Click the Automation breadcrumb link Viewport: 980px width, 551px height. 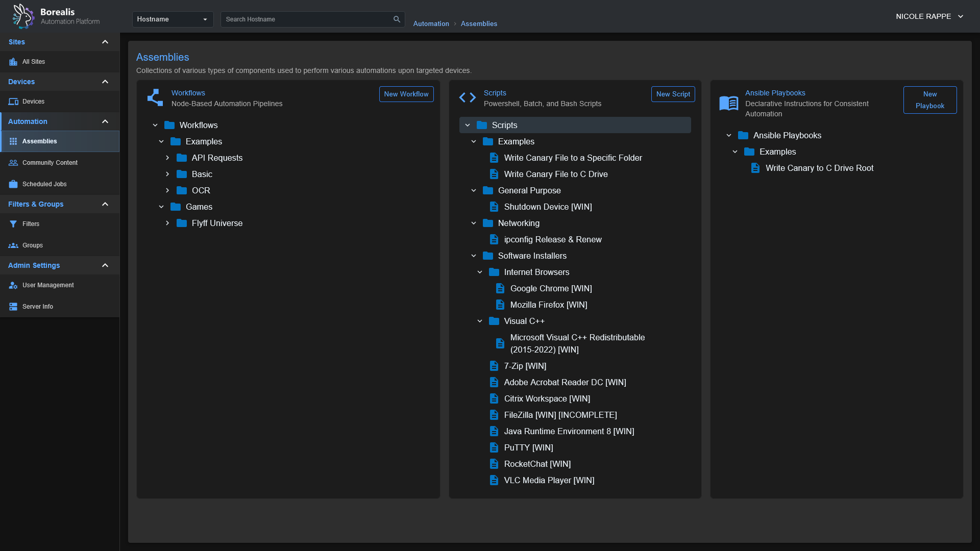click(x=431, y=24)
